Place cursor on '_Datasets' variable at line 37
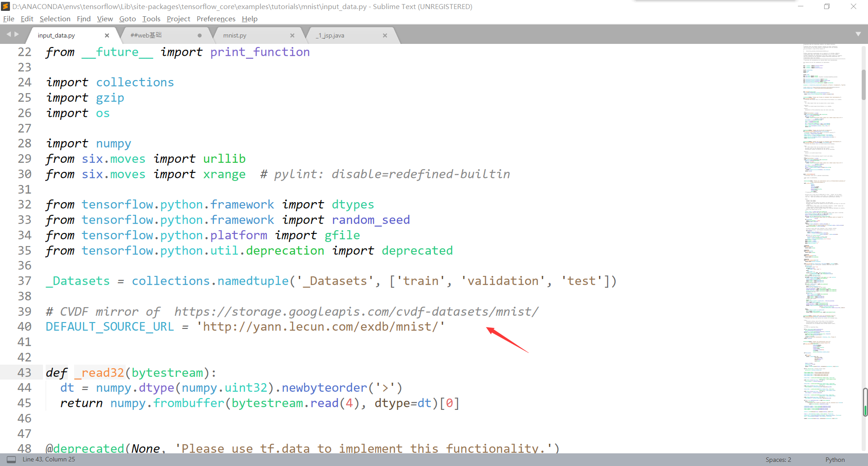 pos(78,281)
